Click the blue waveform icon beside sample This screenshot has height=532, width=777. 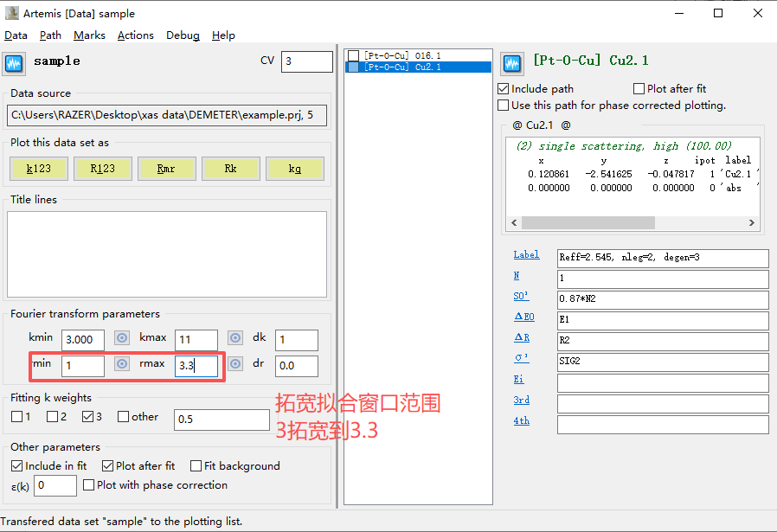pos(14,64)
